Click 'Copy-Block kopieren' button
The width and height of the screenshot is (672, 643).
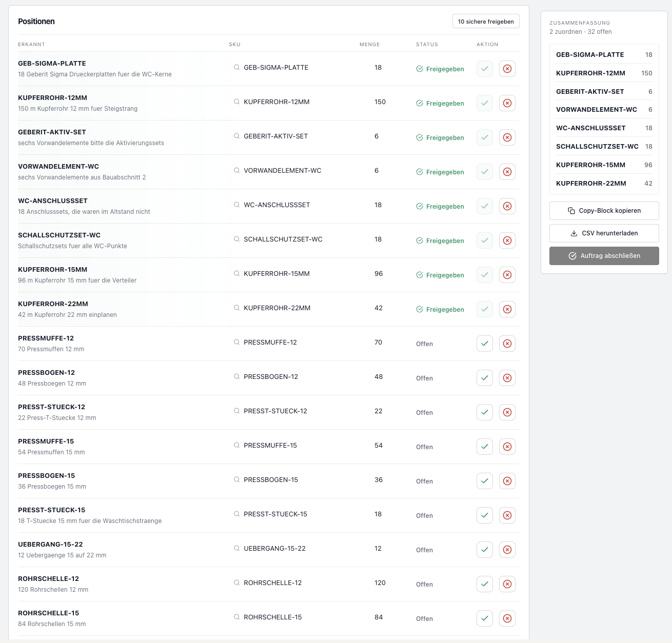(604, 211)
